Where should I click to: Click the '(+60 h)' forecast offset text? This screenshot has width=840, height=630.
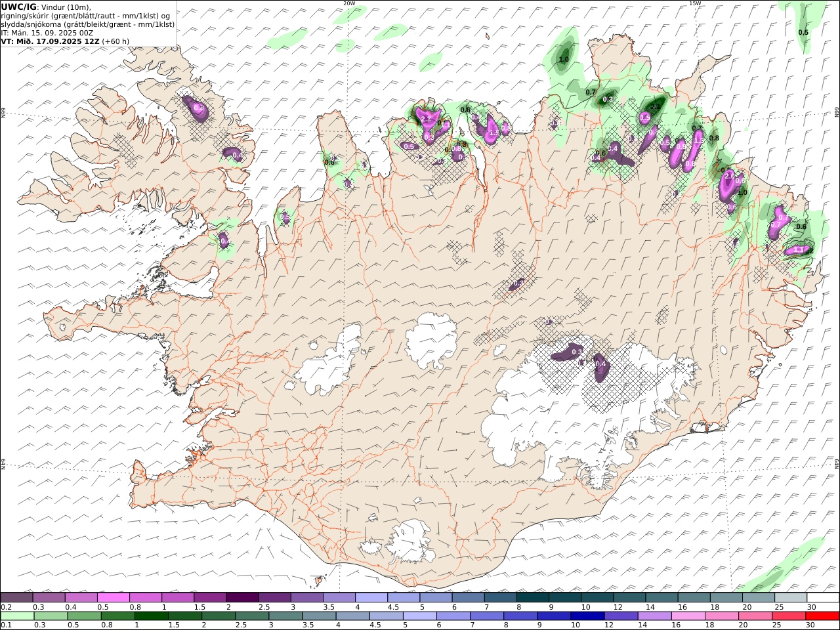[115, 41]
